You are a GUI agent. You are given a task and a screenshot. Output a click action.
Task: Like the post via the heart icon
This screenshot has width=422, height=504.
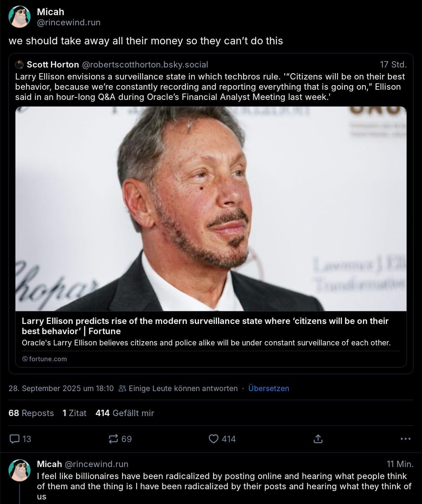click(222, 439)
